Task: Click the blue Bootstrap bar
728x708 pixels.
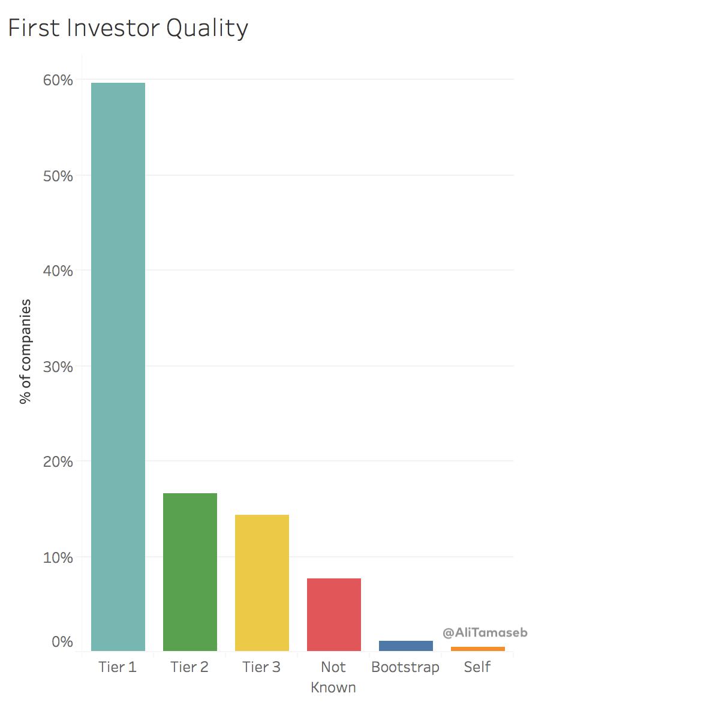Action: click(x=406, y=646)
